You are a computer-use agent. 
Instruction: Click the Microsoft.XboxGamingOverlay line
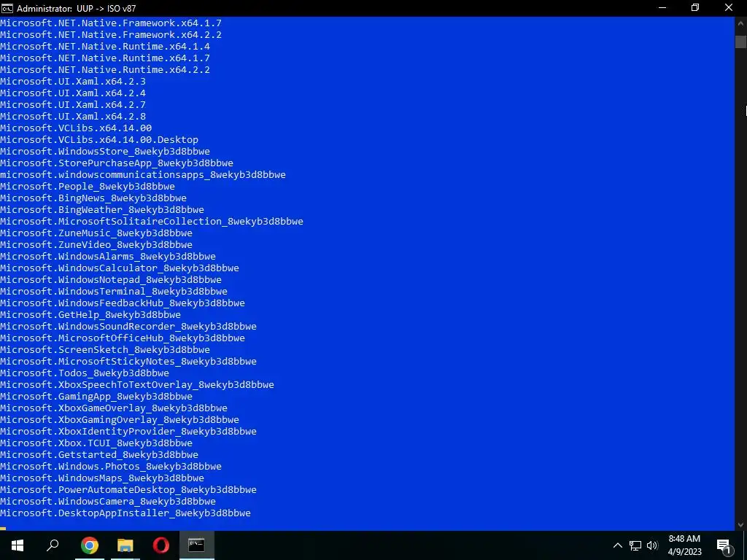pyautogui.click(x=120, y=419)
